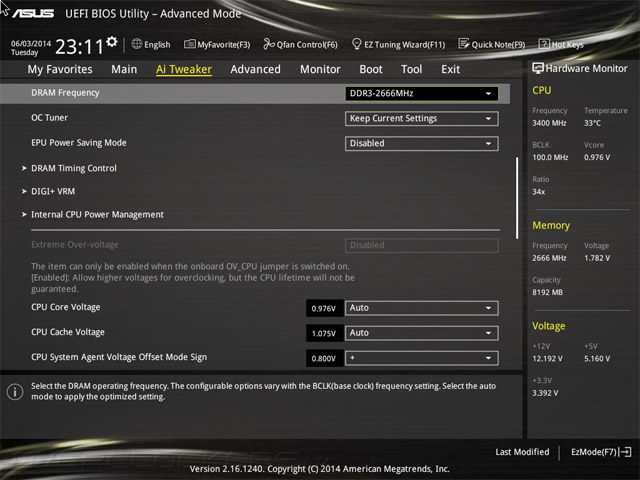Select the Exit tab
640x480 pixels.
pyautogui.click(x=450, y=69)
